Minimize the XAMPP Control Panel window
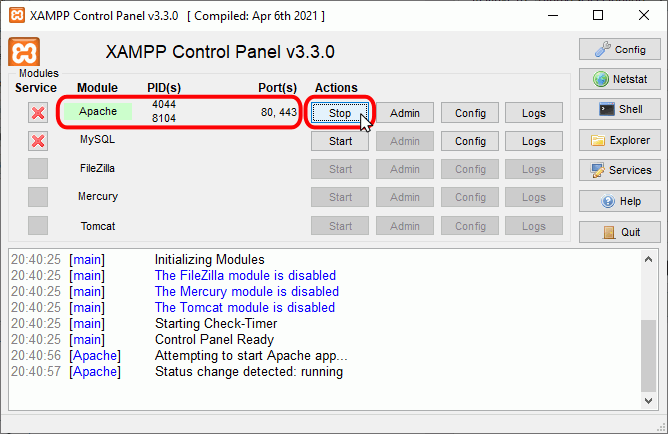Image resolution: width=668 pixels, height=434 pixels. (553, 15)
